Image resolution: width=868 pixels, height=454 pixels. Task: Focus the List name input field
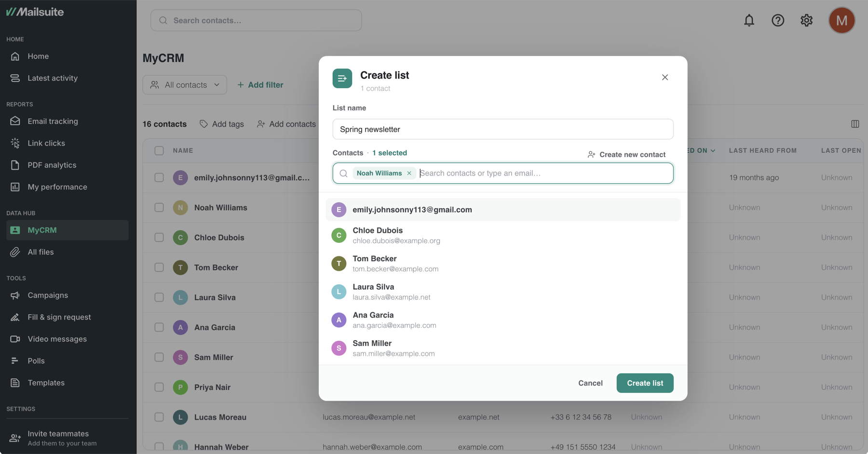pos(503,129)
